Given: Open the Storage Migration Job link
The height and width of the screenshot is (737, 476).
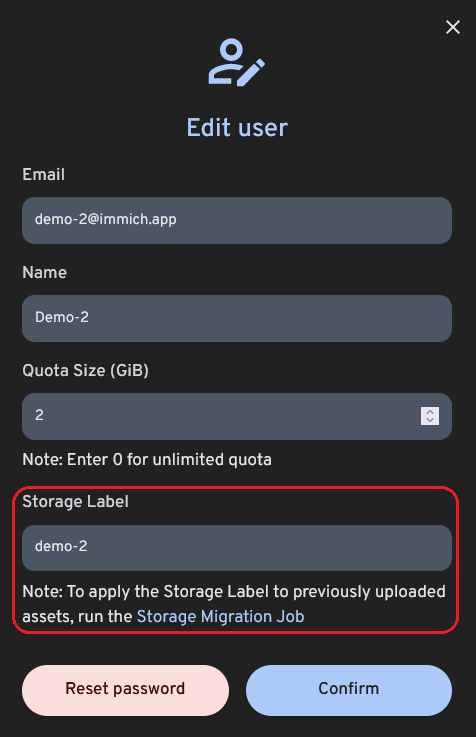Looking at the screenshot, I should (x=220, y=617).
